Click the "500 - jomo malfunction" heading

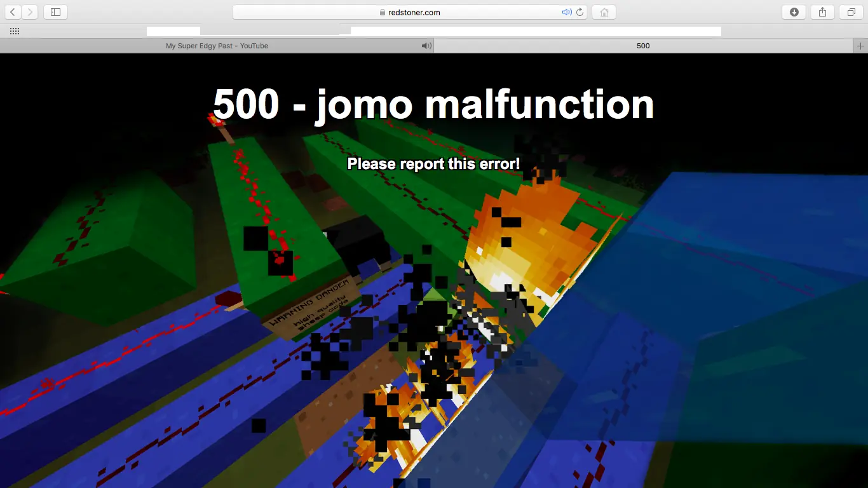pos(433,104)
